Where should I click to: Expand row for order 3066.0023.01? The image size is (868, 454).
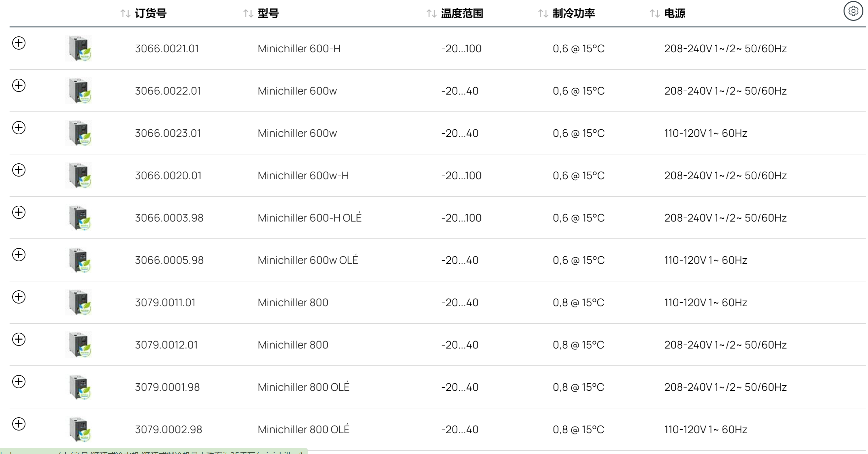[19, 128]
